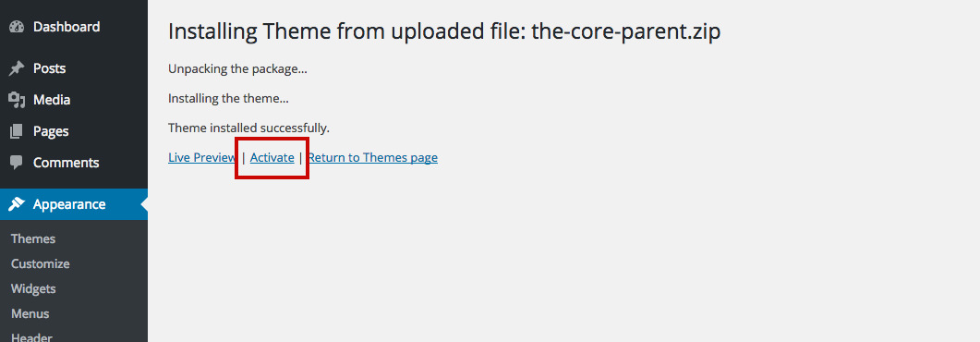The width and height of the screenshot is (980, 342).
Task: Go to Widgets submenu item
Action: point(33,289)
